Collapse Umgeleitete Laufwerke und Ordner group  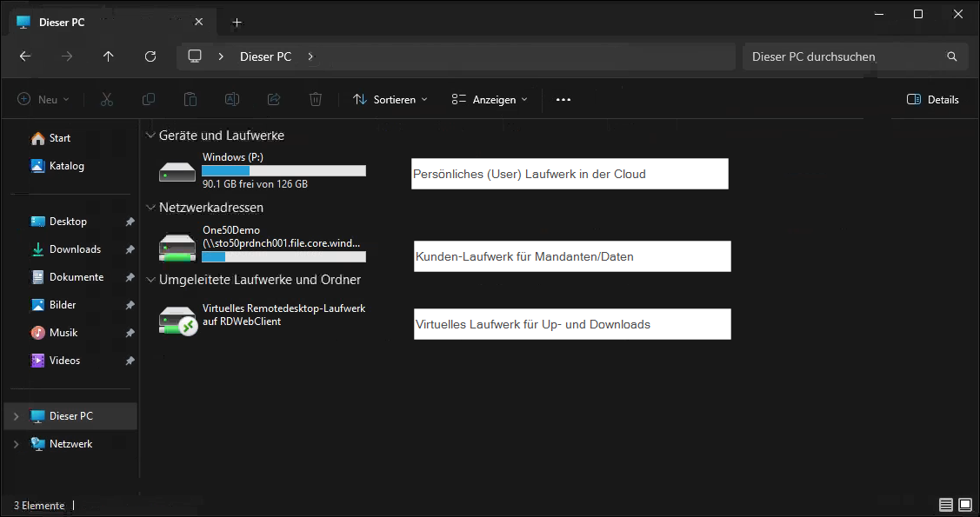150,280
